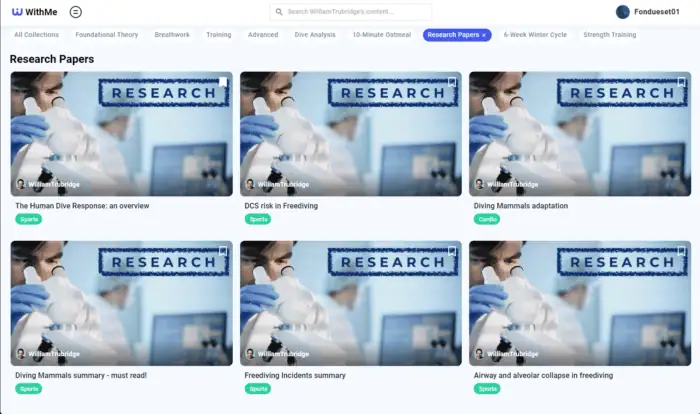Click the WithMe logo
Screen dimensions: 700x414
tap(34, 12)
